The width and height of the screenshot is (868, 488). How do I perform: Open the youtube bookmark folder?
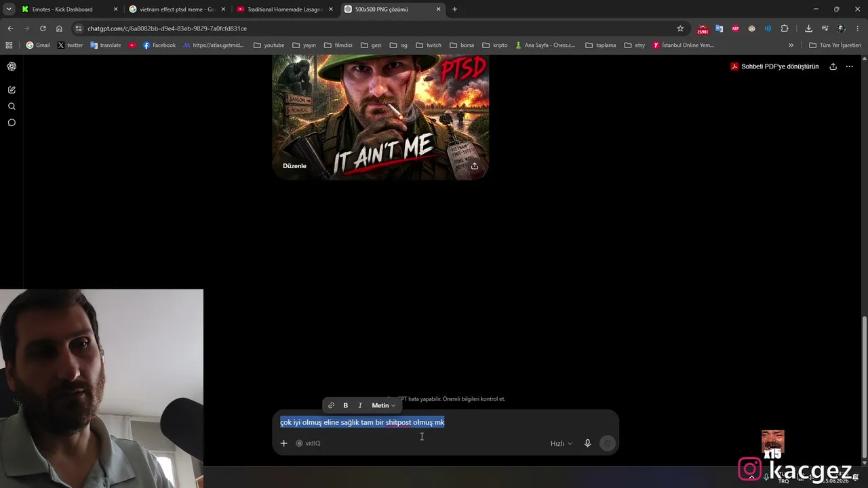tap(269, 45)
